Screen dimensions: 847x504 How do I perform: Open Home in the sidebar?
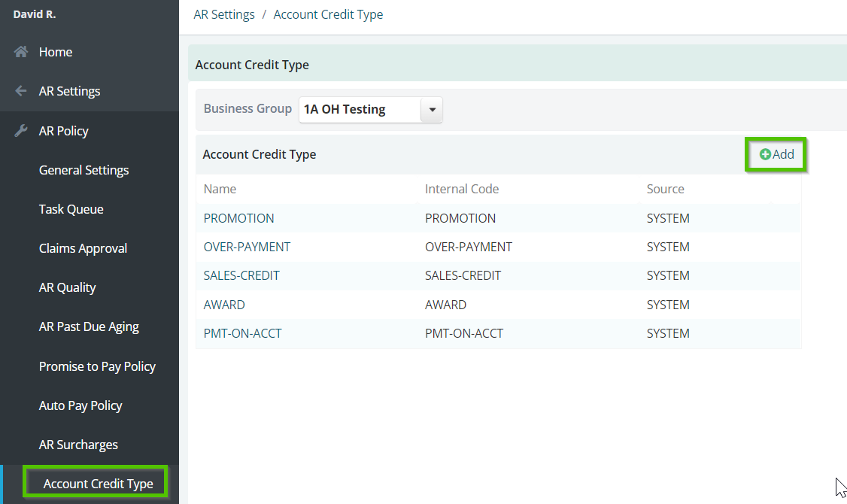56,52
